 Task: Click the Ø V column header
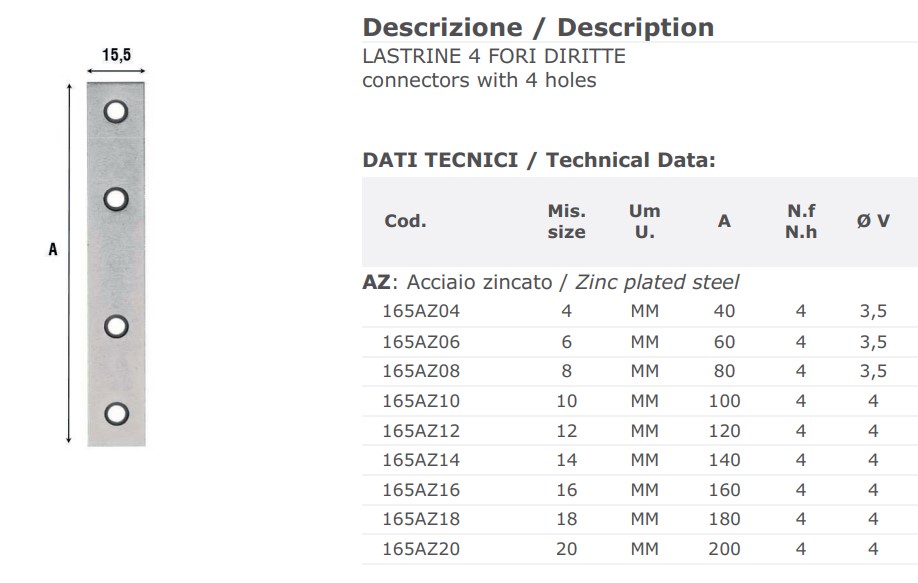[873, 221]
